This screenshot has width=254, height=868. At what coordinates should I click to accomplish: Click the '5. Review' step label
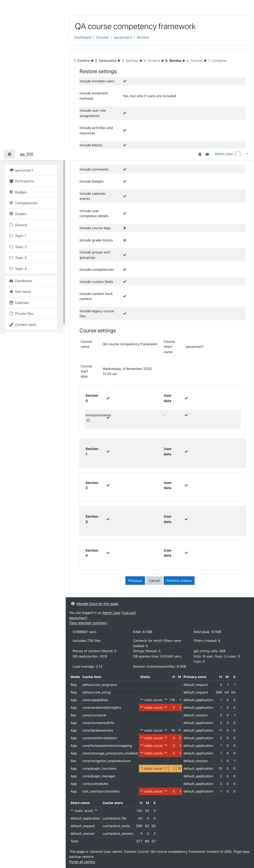[x=173, y=61]
